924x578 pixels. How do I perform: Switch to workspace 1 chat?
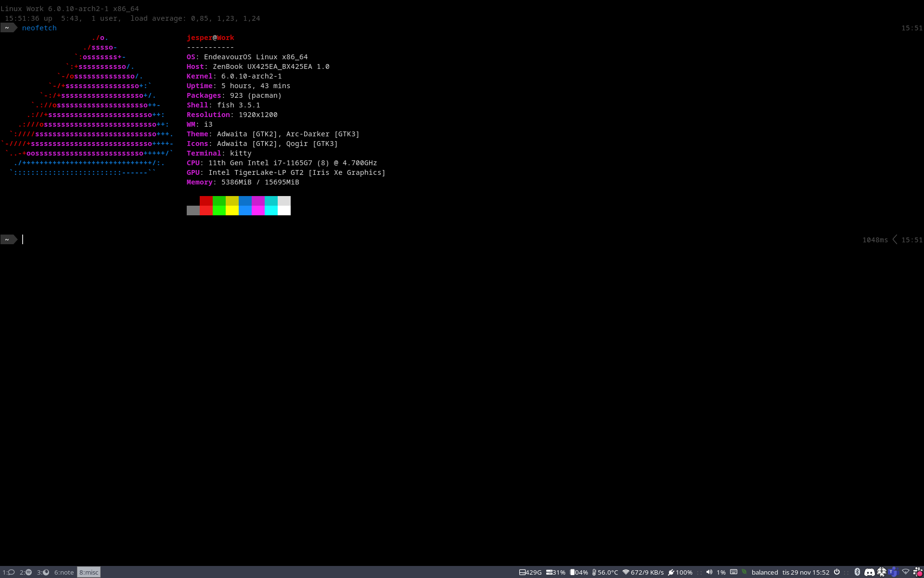tap(8, 572)
